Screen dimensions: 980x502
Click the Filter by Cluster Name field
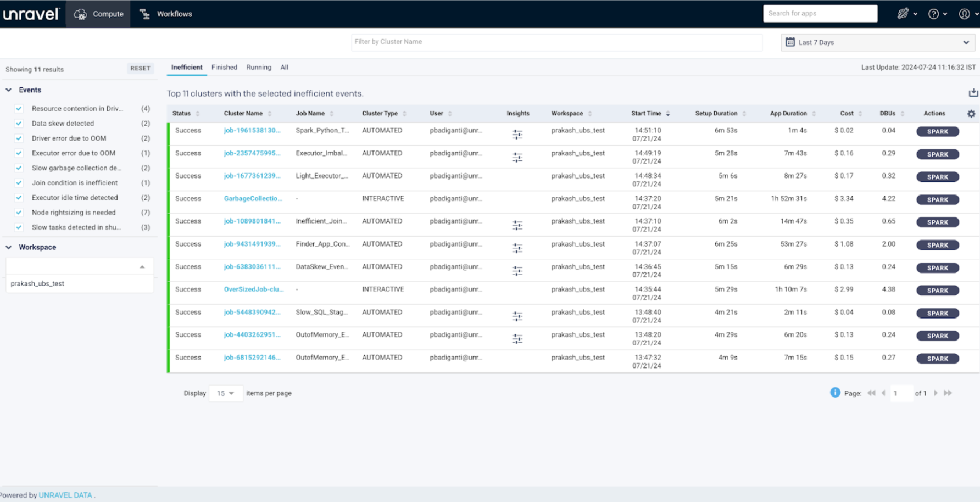tap(556, 42)
